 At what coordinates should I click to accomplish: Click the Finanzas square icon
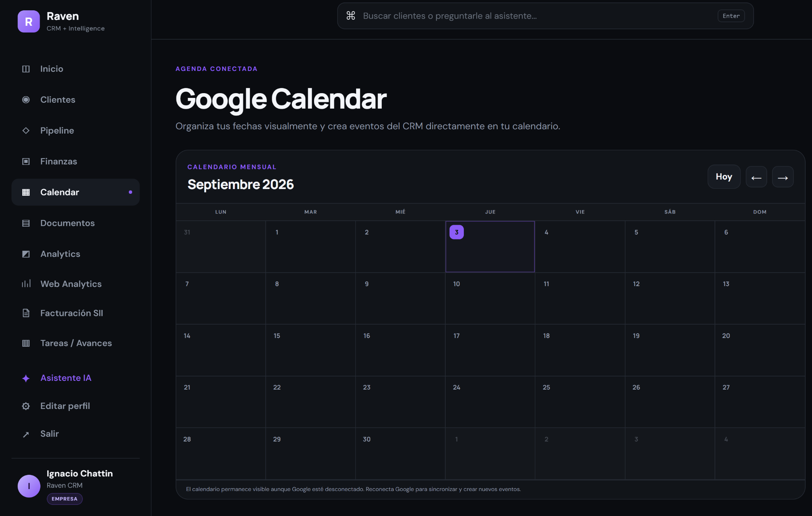26,161
